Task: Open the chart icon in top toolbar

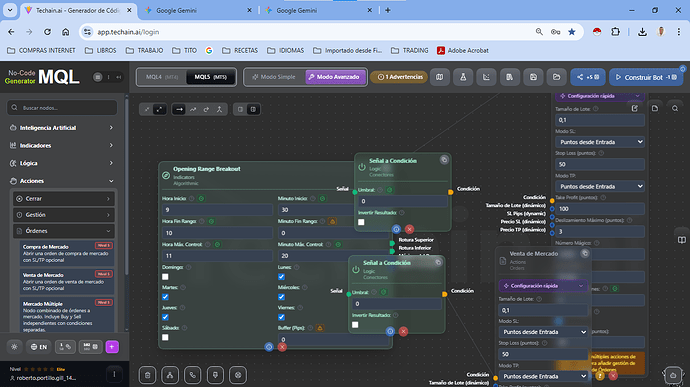Action: (486, 77)
